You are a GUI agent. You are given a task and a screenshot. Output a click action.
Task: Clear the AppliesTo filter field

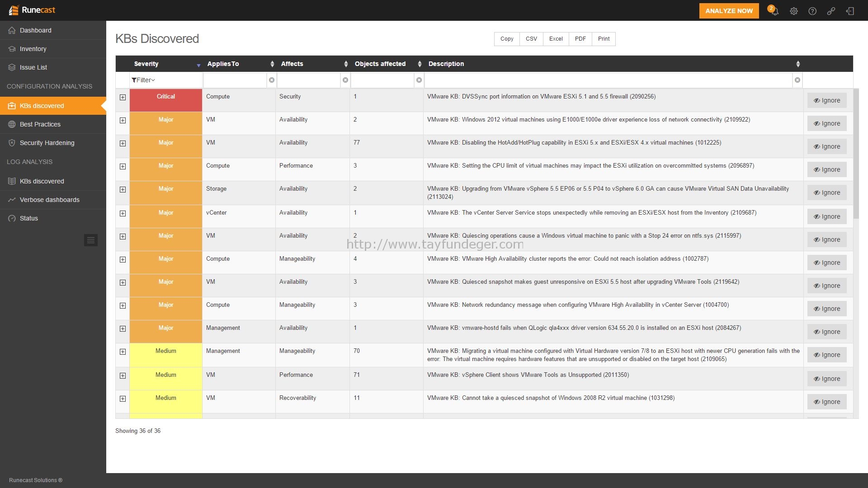pos(272,80)
